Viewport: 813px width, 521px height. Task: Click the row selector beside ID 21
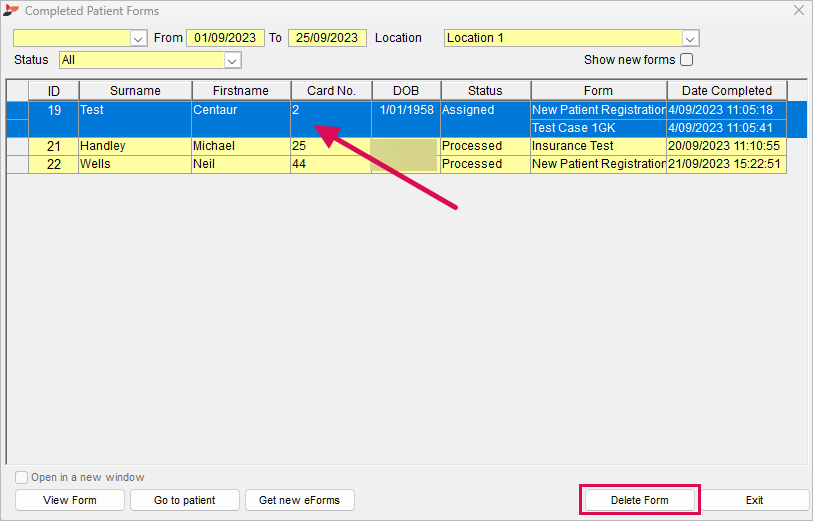click(18, 146)
